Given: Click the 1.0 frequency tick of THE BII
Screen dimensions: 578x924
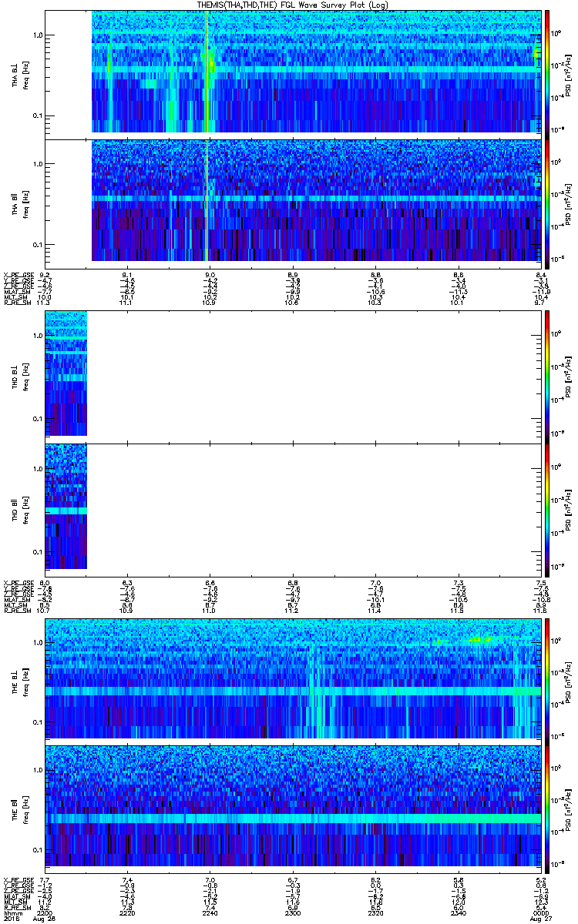Looking at the screenshot, I should [38, 769].
